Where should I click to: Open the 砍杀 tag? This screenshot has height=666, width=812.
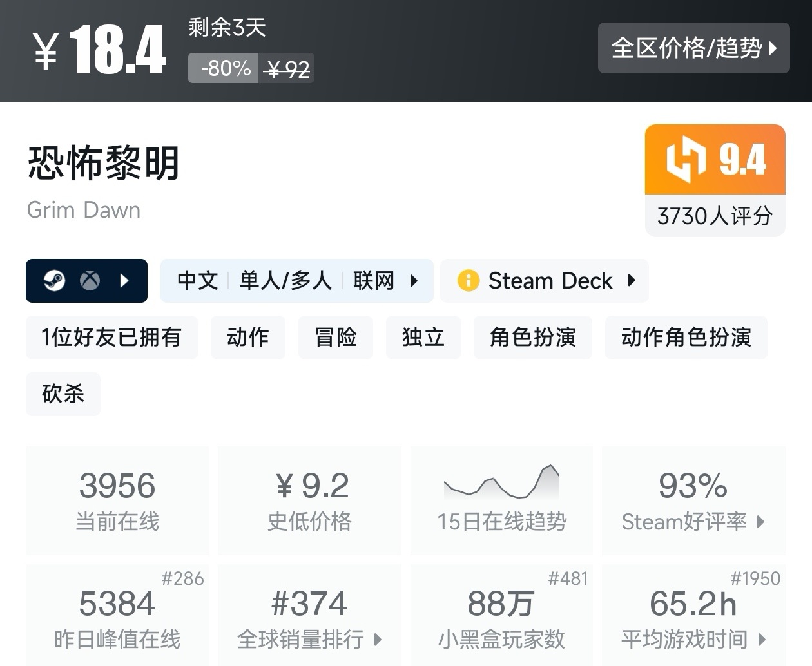click(63, 394)
